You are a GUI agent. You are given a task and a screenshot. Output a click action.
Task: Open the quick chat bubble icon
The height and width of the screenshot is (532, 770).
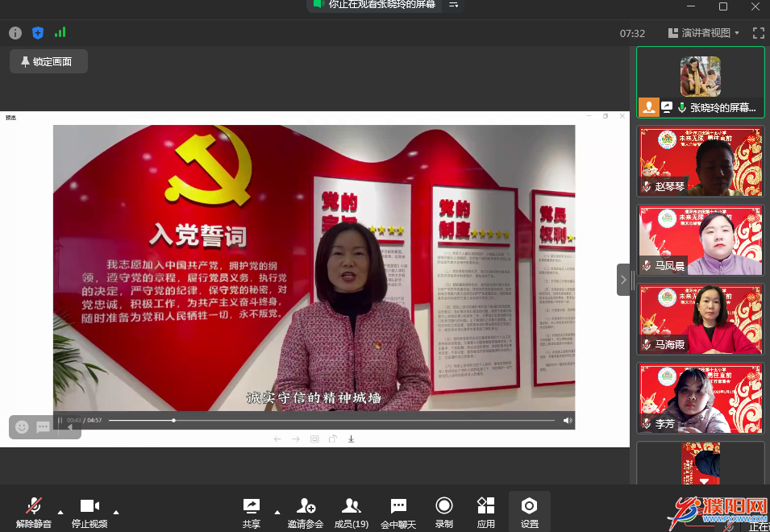(x=44, y=427)
